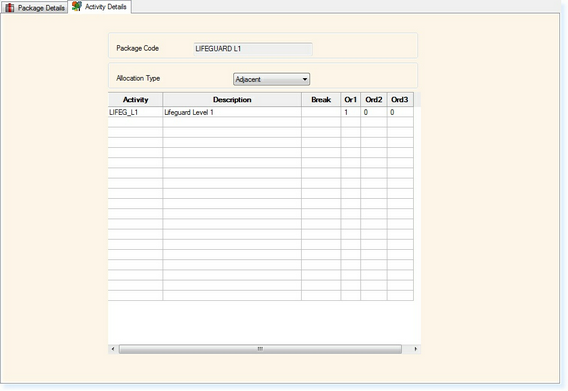Click the Or1 column header

(350, 100)
